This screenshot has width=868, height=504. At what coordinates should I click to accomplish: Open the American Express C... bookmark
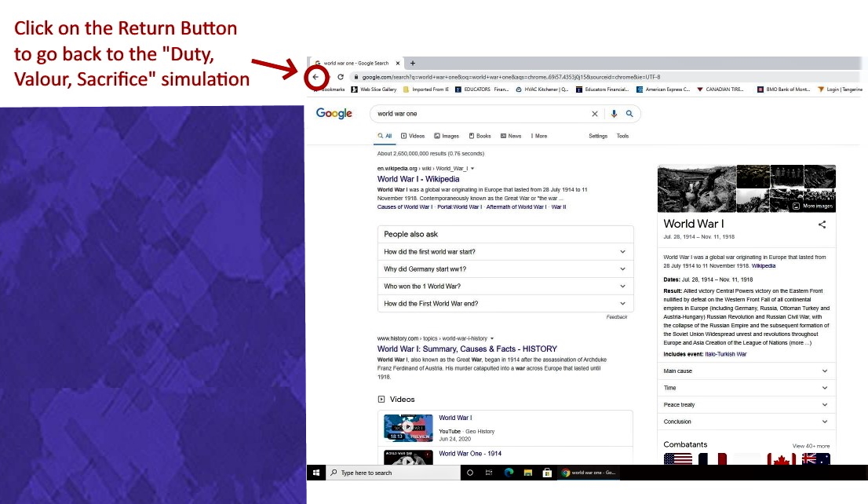[x=663, y=89]
